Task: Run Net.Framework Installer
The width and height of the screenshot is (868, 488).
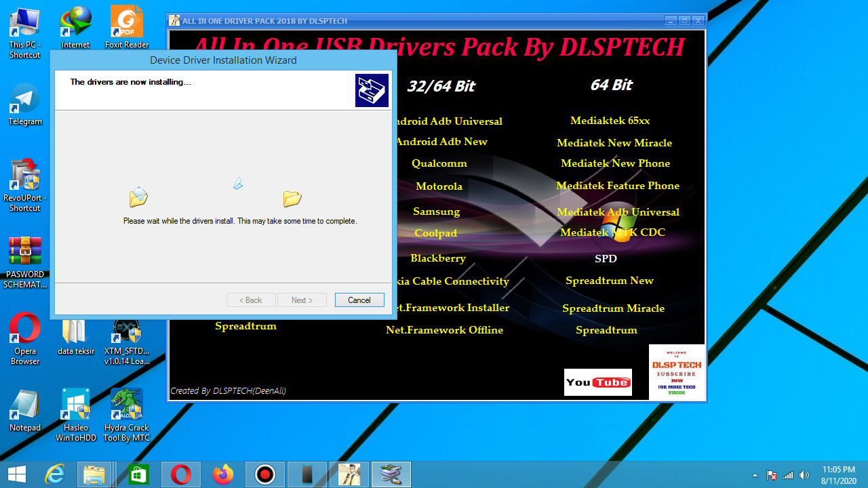Action: [453, 308]
